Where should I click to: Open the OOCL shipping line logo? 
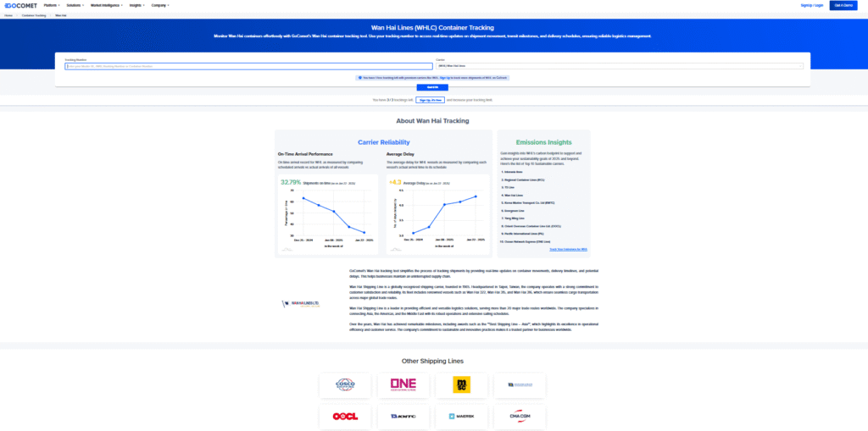click(345, 416)
